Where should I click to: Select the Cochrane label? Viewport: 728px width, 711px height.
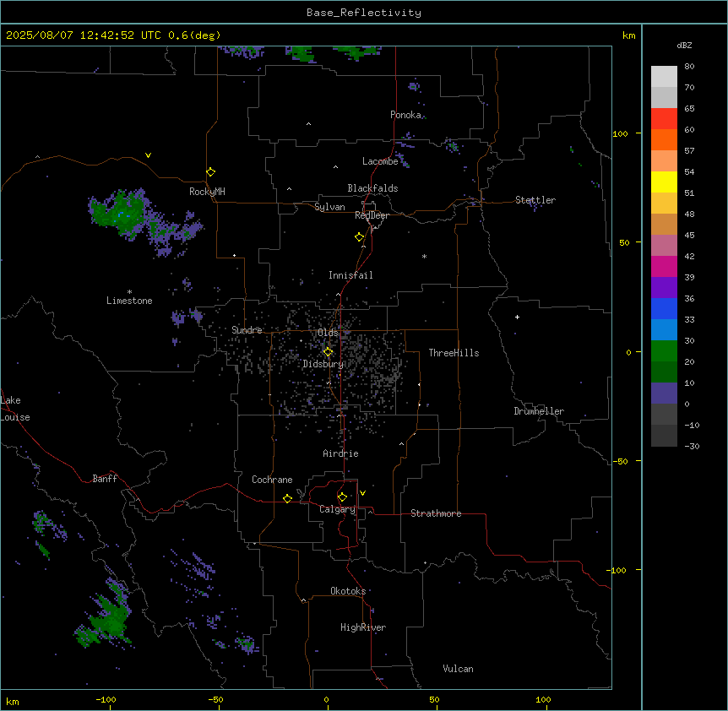point(272,480)
